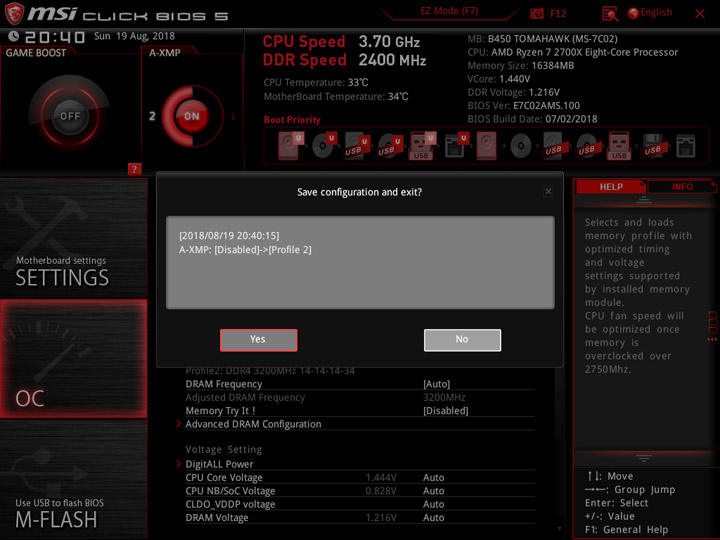720x540 pixels.
Task: Click the Memory Try It ! row label
Action: pos(220,411)
